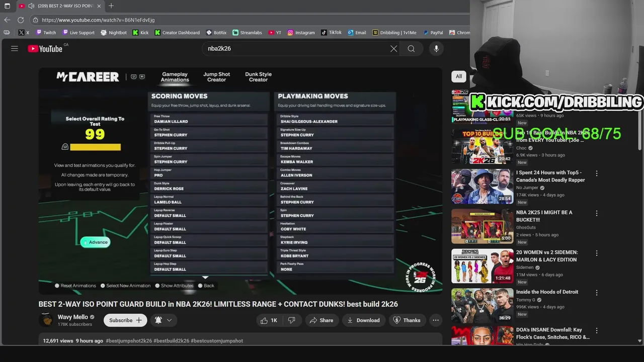Open the 20 Women vs 2 Sidemen thumbnail
This screenshot has width=644, height=362.
[x=482, y=266]
